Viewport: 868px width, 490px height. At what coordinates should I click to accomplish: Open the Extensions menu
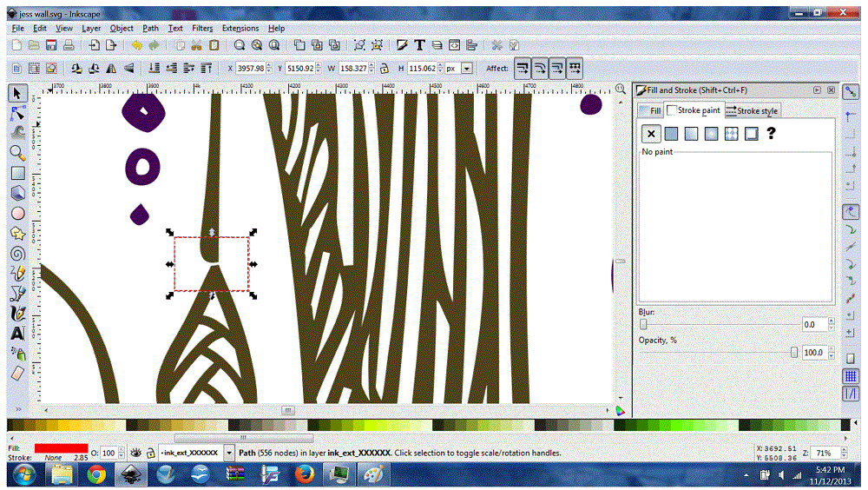(x=240, y=29)
